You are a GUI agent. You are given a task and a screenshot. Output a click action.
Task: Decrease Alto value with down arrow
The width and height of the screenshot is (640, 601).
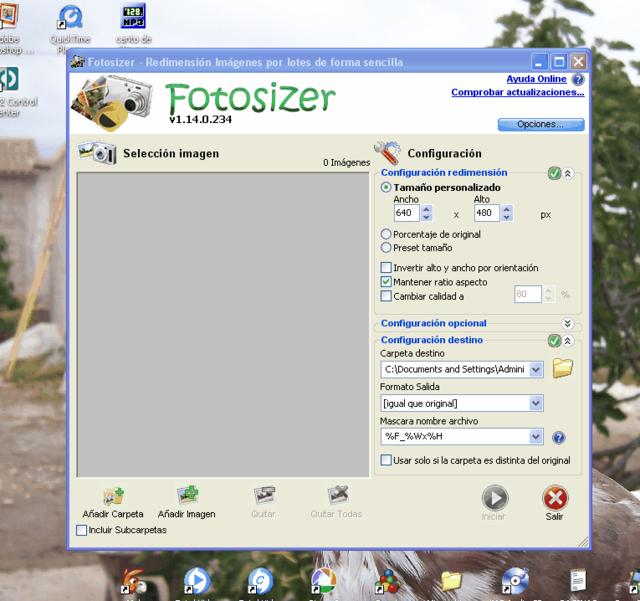(507, 217)
